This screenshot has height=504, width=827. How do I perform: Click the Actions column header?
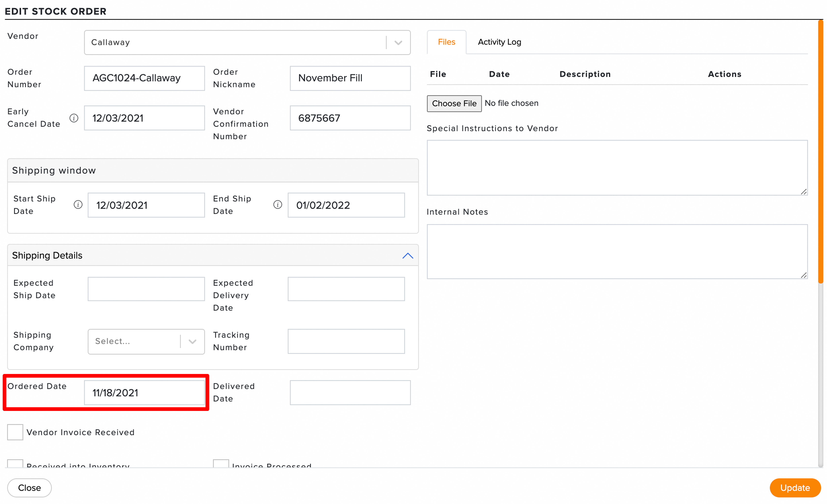(725, 74)
